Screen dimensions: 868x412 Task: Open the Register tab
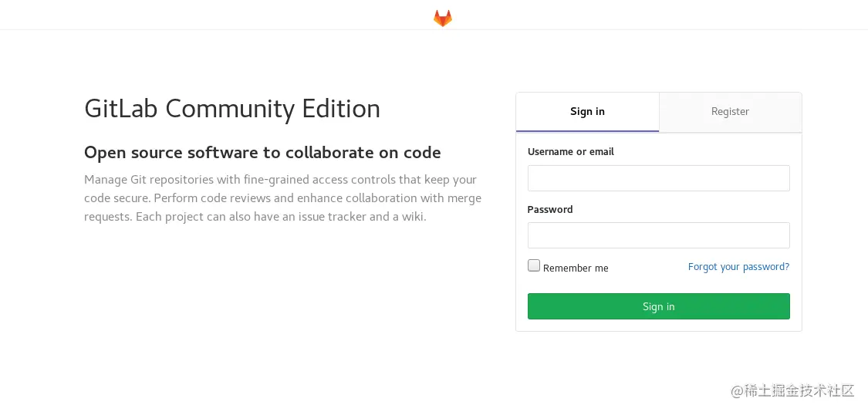coord(730,112)
